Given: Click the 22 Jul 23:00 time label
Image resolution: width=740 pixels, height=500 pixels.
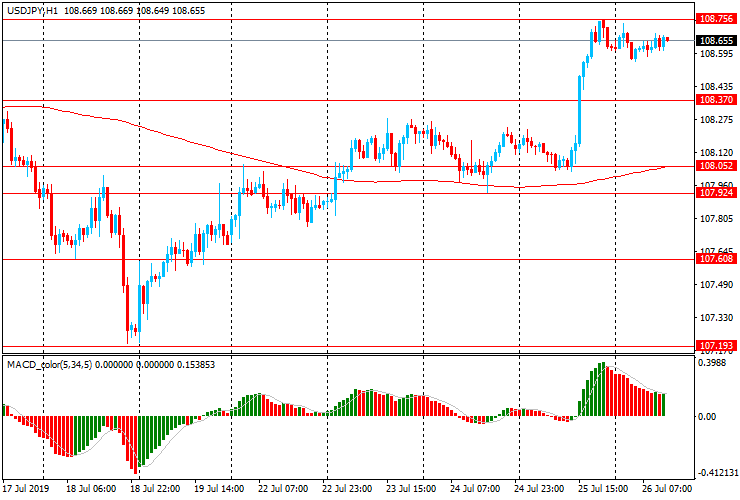Looking at the screenshot, I should coord(347,488).
